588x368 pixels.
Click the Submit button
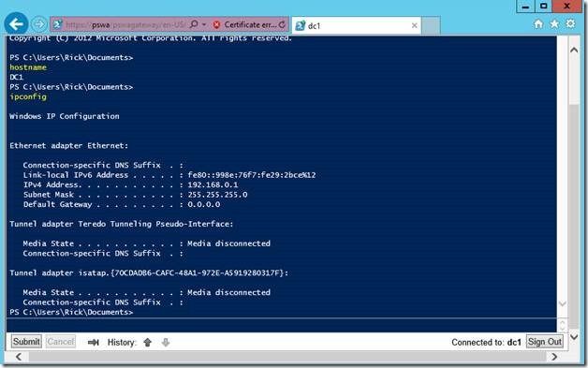pyautogui.click(x=26, y=342)
